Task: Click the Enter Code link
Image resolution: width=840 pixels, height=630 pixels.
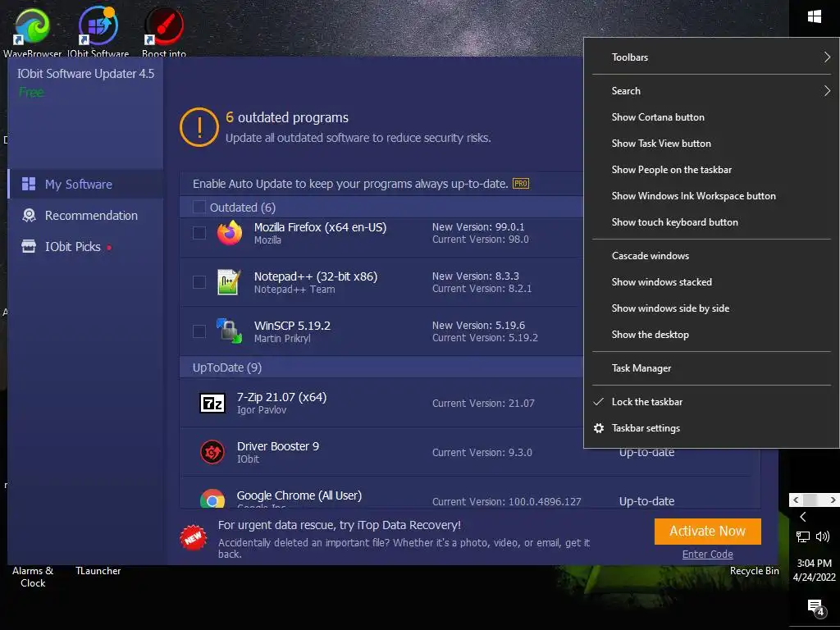Action: tap(707, 555)
